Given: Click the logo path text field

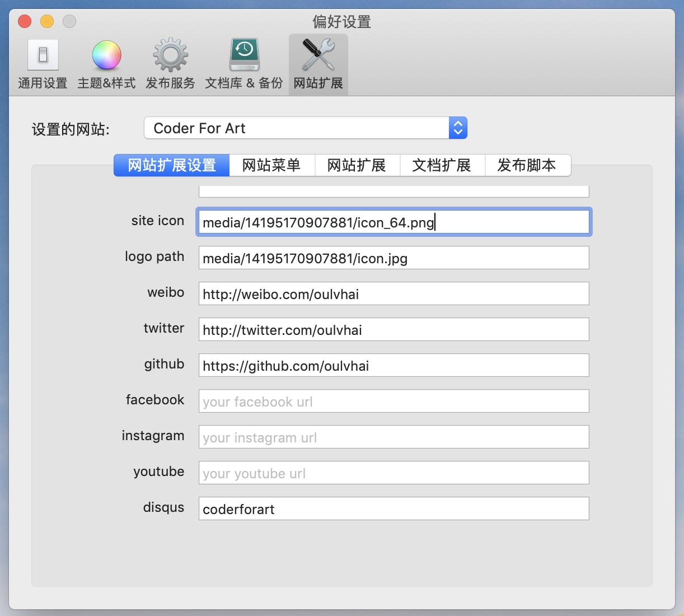Looking at the screenshot, I should (393, 258).
